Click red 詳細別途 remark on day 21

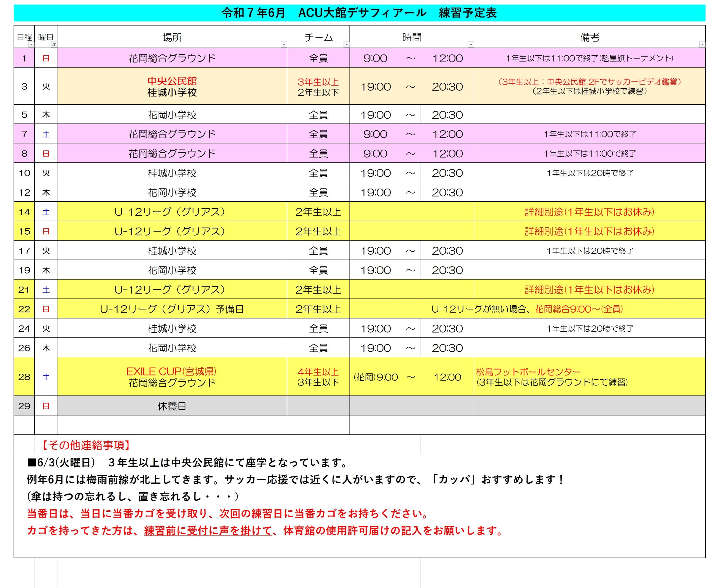[x=590, y=290]
